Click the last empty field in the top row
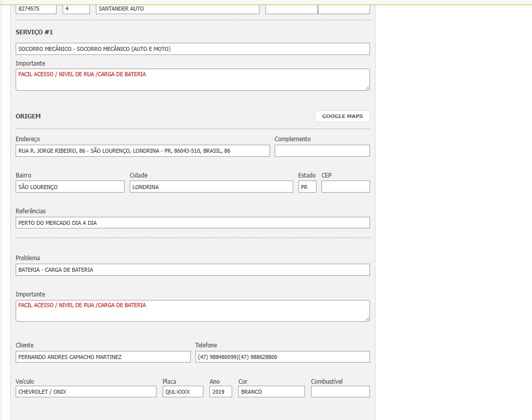Viewport: 532px width, 420px height. [344, 9]
